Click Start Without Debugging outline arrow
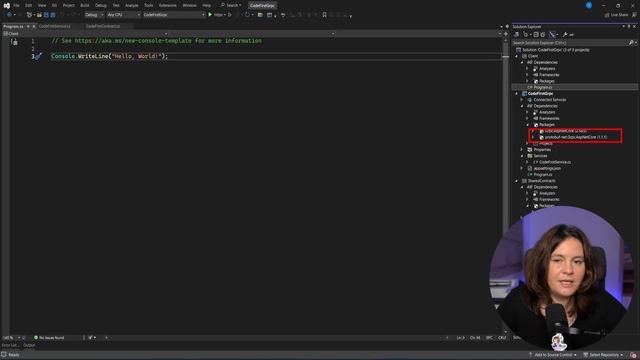640x360 pixels. 230,15
